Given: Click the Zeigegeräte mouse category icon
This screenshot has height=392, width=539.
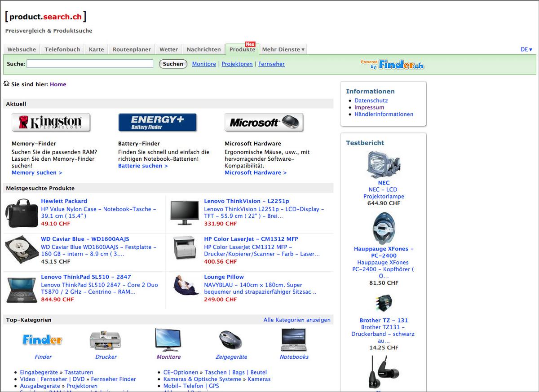Looking at the screenshot, I should [231, 340].
